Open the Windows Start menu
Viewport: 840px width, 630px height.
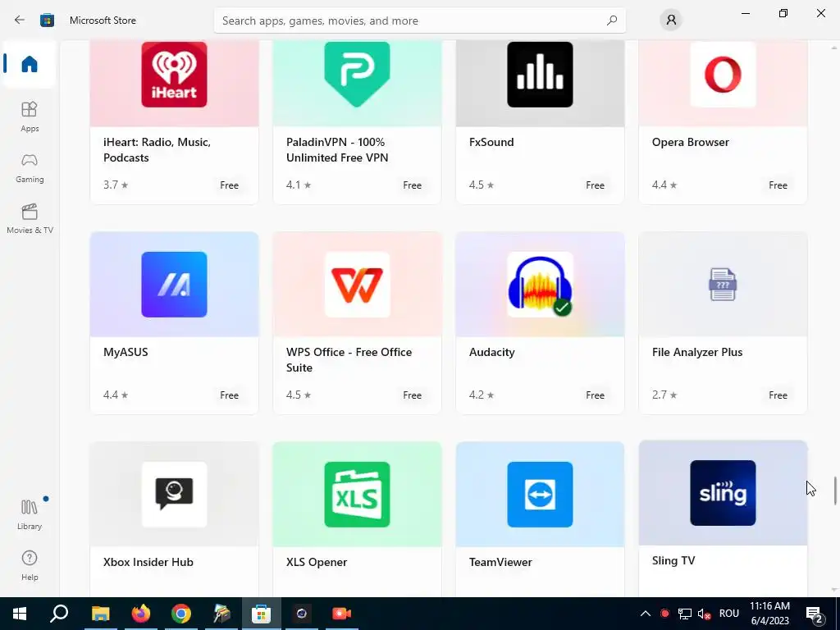(20, 614)
